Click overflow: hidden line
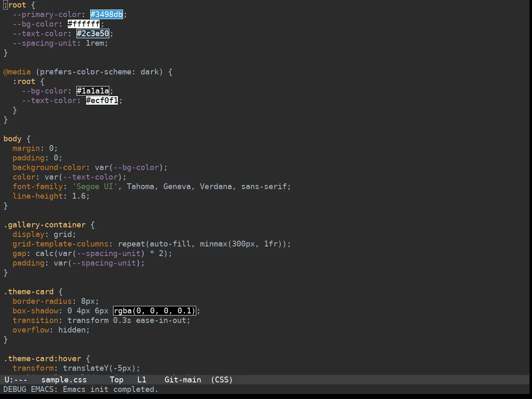 [51, 330]
